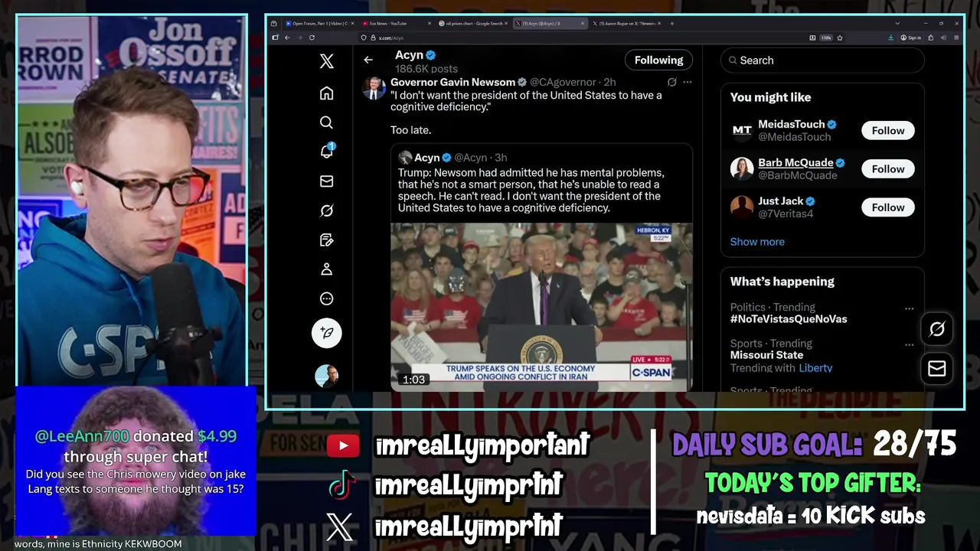Open the browser extensions icon
The image size is (980, 551).
coord(931,37)
